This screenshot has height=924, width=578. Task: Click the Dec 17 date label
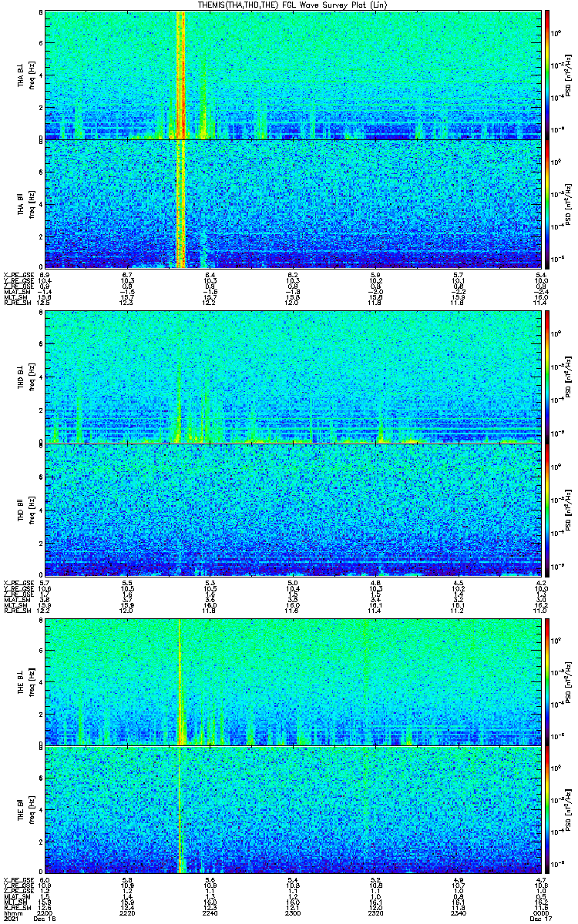click(x=540, y=919)
